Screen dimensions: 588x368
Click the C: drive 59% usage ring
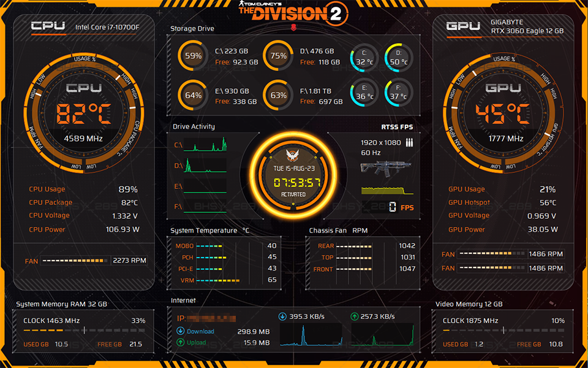click(193, 56)
